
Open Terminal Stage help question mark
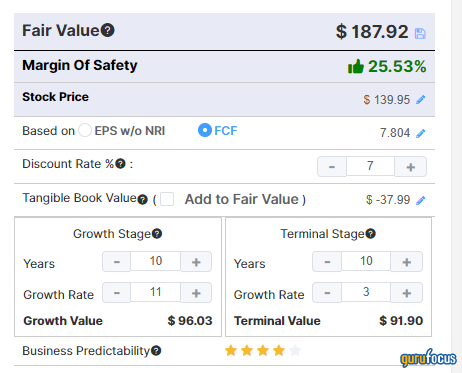(370, 234)
